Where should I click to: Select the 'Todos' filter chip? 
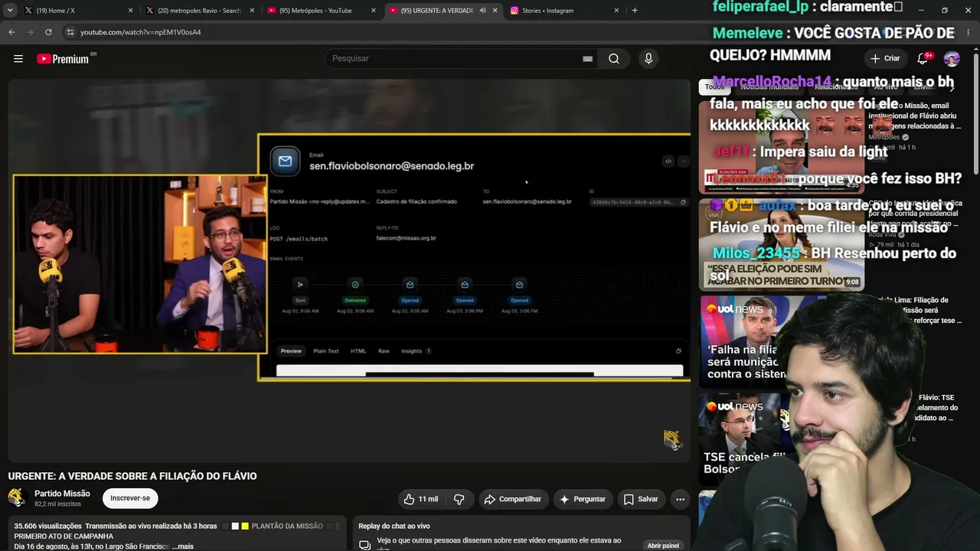714,87
